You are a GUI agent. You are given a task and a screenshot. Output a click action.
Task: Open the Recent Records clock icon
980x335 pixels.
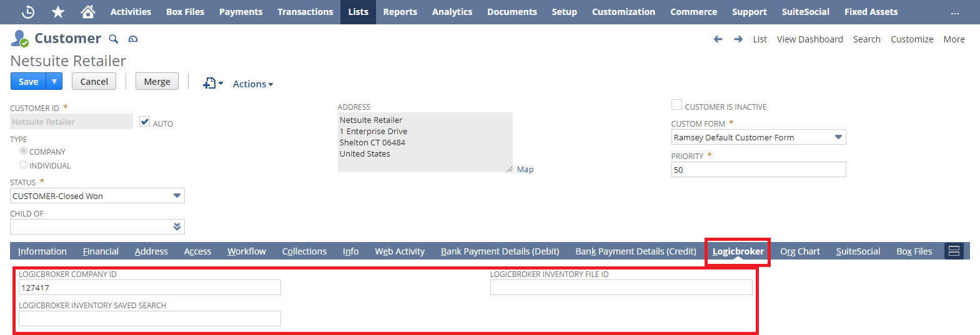tap(28, 12)
